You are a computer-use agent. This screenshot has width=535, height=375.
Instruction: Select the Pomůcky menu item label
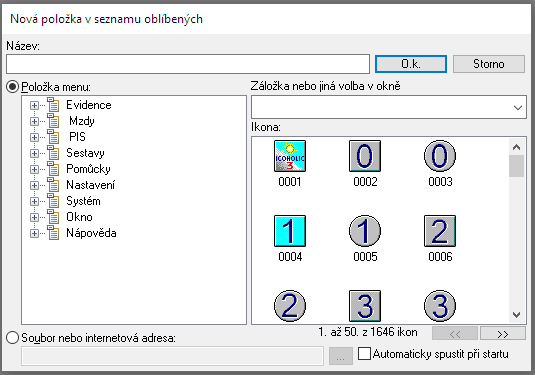(x=88, y=169)
